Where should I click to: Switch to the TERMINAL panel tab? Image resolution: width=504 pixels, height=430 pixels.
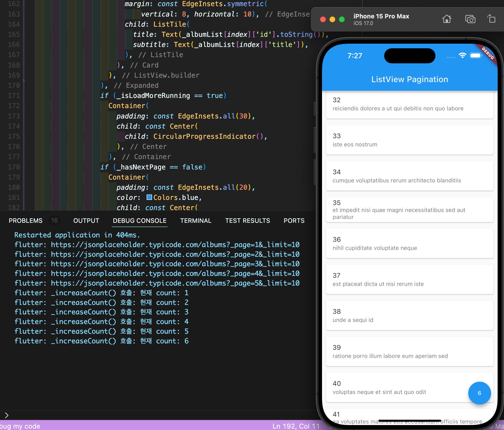click(x=196, y=221)
